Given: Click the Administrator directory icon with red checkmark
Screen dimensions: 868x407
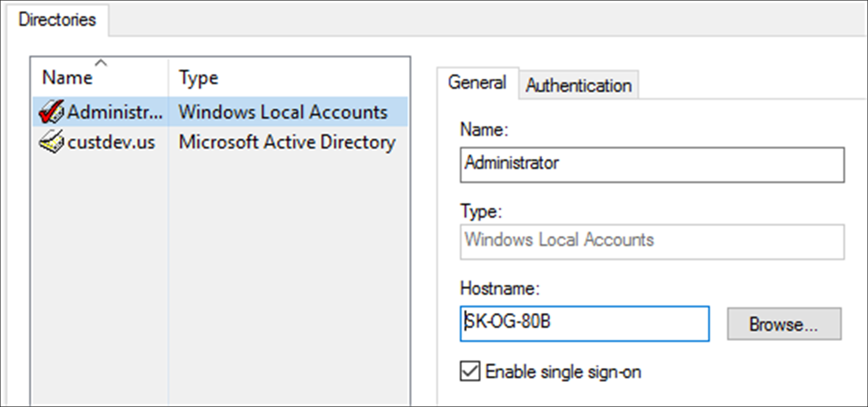Looking at the screenshot, I should click(x=51, y=111).
